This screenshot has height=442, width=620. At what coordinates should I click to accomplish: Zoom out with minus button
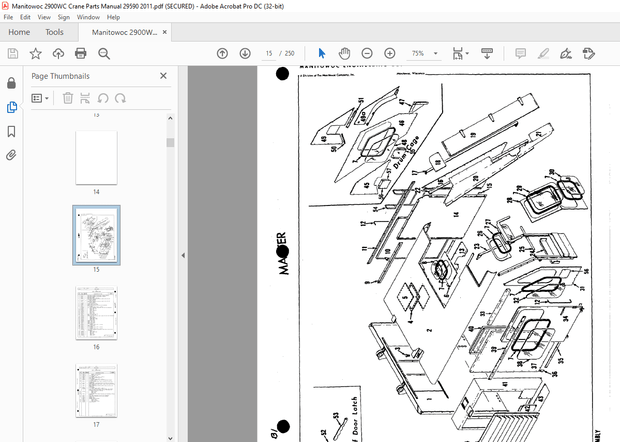(367, 53)
